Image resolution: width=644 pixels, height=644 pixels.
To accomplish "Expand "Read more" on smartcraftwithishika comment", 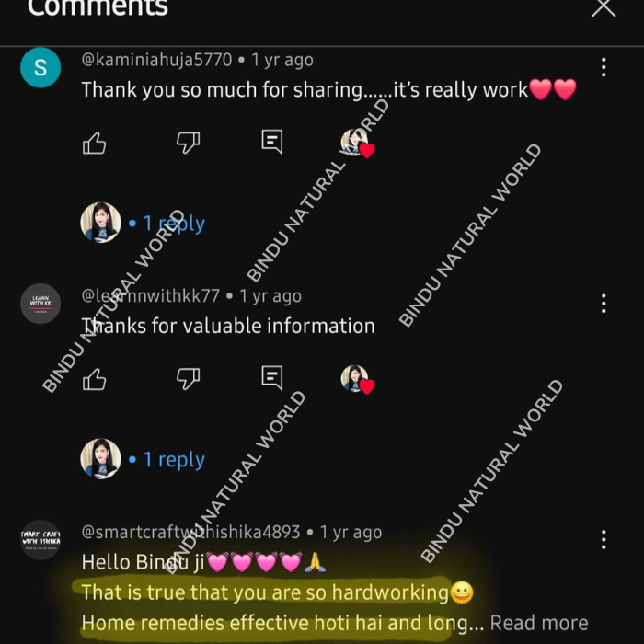I will click(539, 623).
